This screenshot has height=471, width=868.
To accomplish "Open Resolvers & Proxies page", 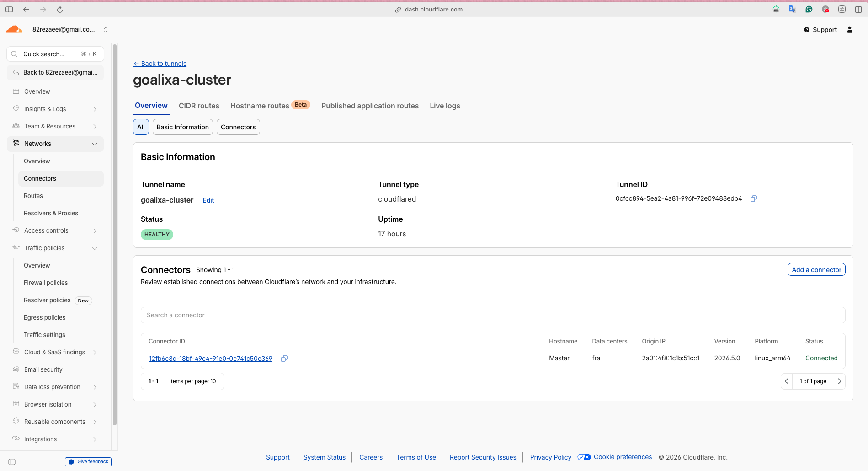I will [x=51, y=213].
